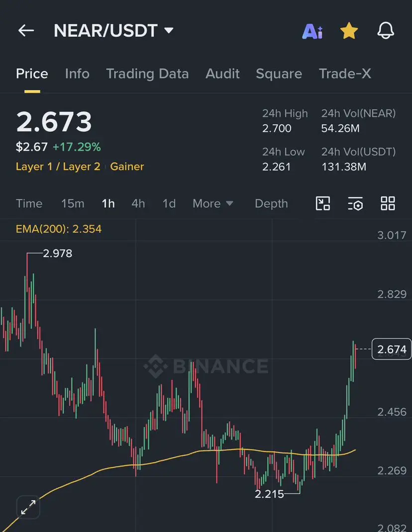The image size is (412, 532).
Task: Select the 4h chart interval
Action: coord(138,203)
